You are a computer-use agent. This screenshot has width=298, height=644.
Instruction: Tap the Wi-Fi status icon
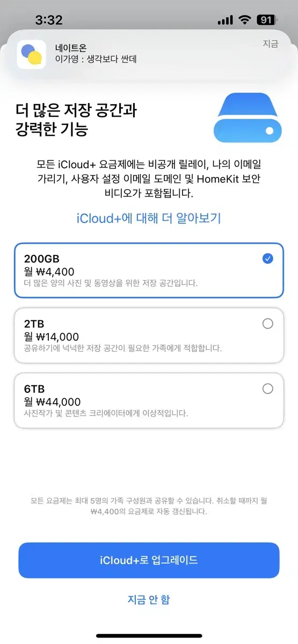pos(245,20)
